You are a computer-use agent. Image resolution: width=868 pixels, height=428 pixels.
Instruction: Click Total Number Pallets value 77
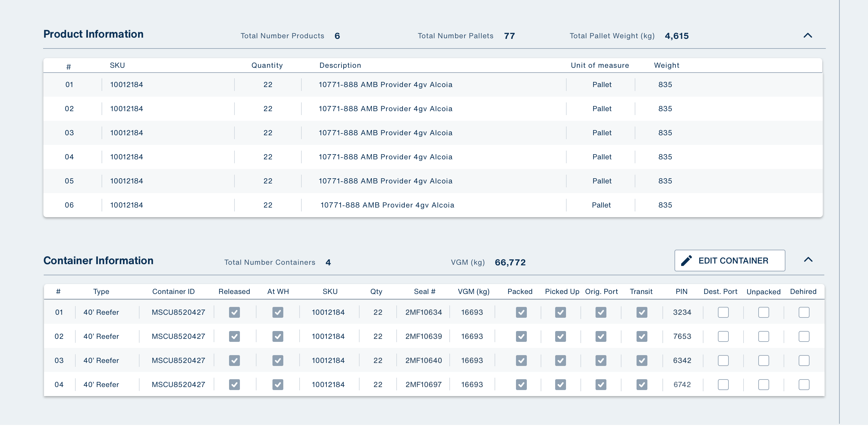509,36
